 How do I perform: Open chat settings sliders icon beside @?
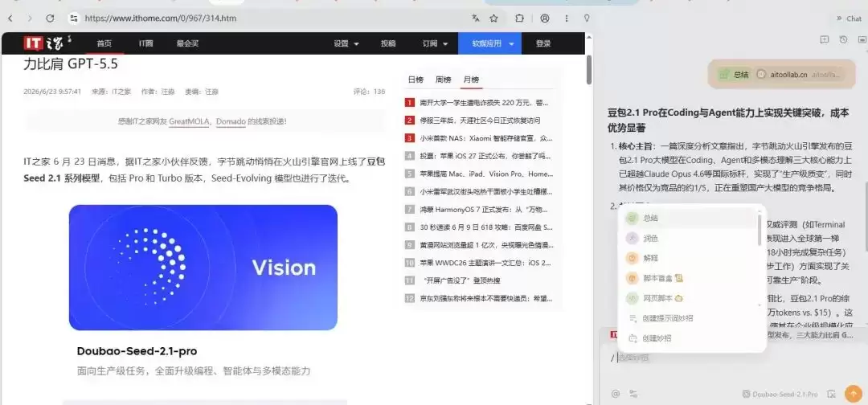point(633,394)
